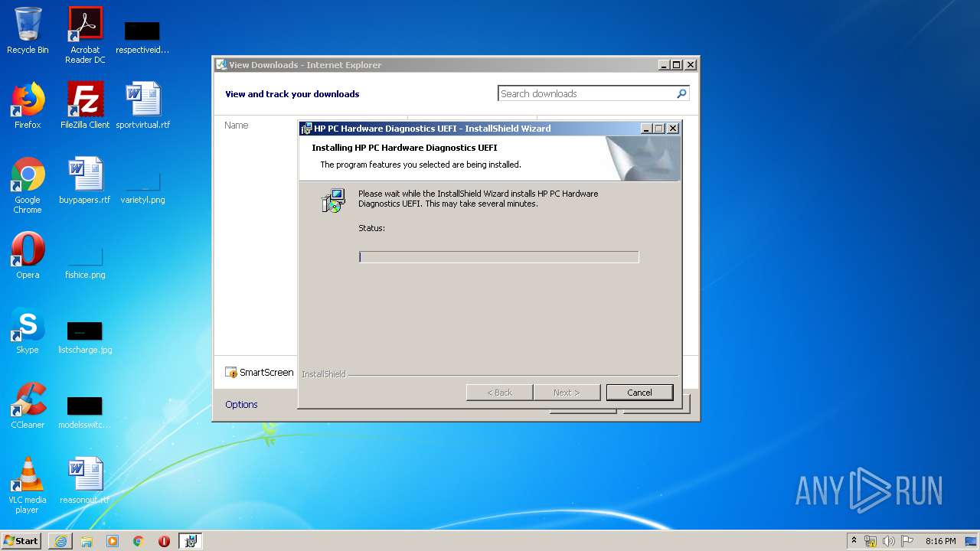
Task: Click the search magnifier in View Downloads
Action: pos(681,93)
